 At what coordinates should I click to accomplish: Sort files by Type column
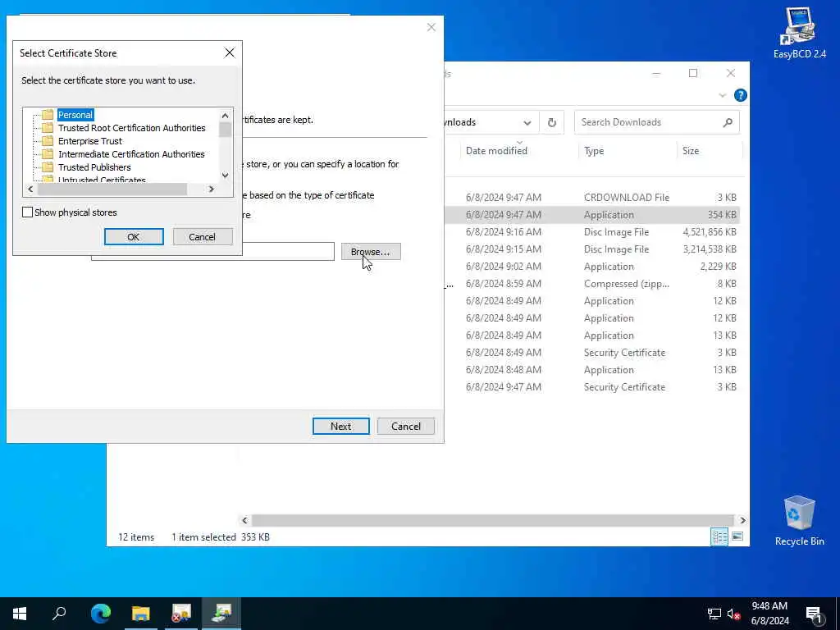594,151
